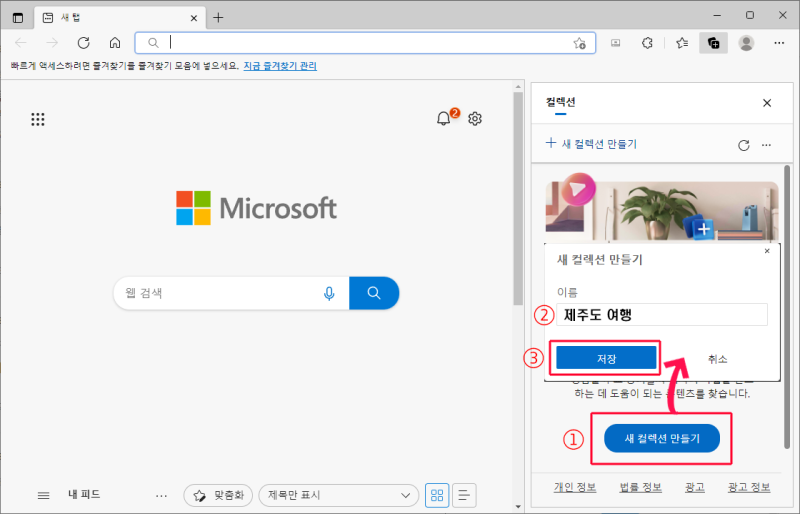Screen dimensions: 800x514
Task: Click the Collections panel vertical scrollbar
Action: [787, 306]
